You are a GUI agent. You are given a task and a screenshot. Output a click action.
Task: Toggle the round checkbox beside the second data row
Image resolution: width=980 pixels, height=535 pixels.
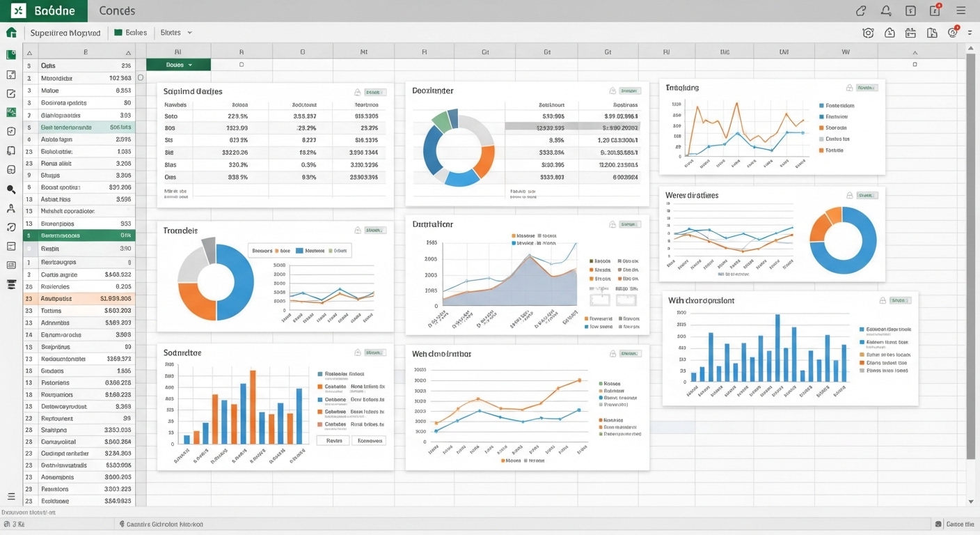[x=141, y=78]
